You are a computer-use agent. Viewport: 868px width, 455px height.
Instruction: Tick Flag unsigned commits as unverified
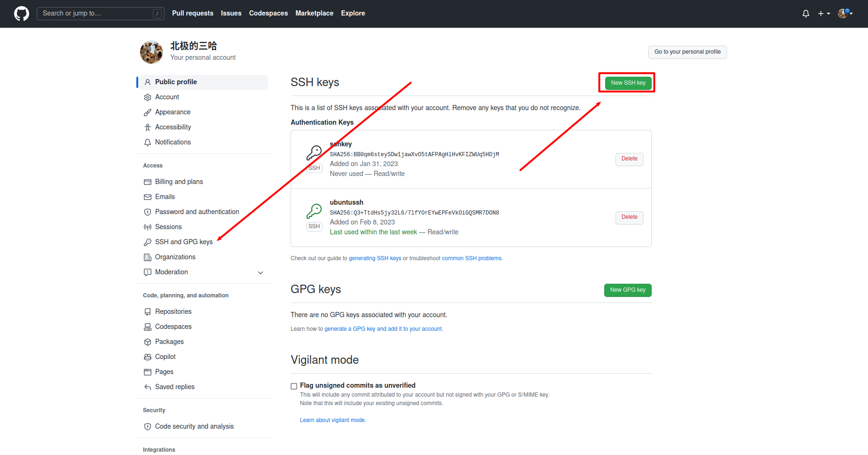tap(294, 386)
